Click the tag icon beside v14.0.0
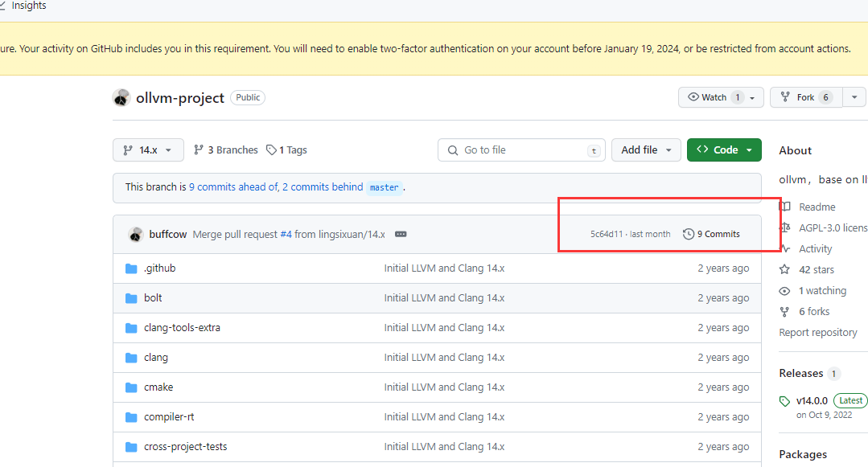 784,401
